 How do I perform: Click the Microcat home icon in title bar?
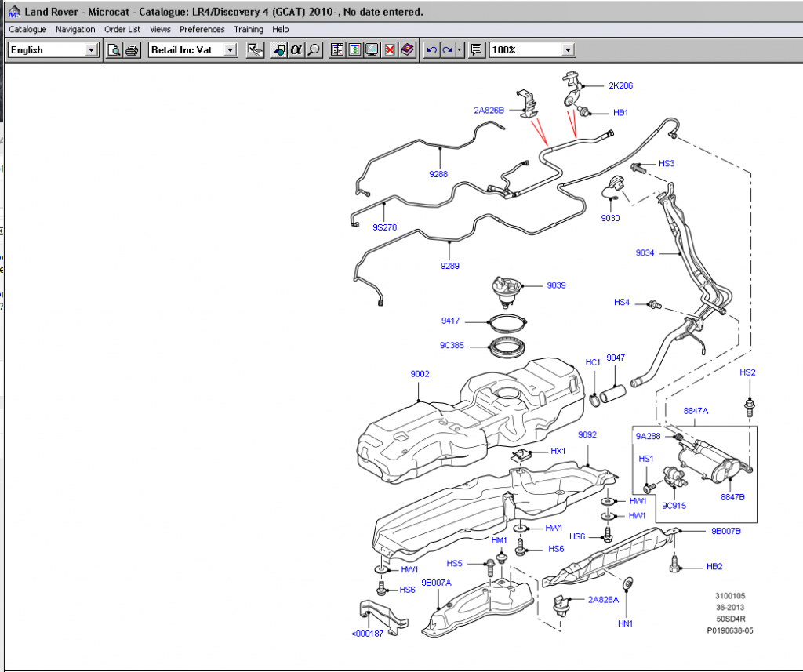tap(14, 11)
